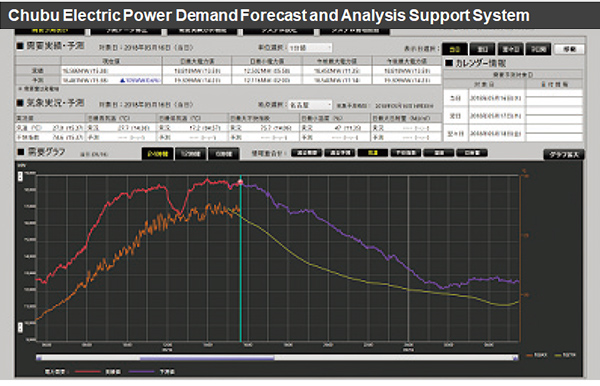Click the orange line legend entry at right

click(x=536, y=355)
